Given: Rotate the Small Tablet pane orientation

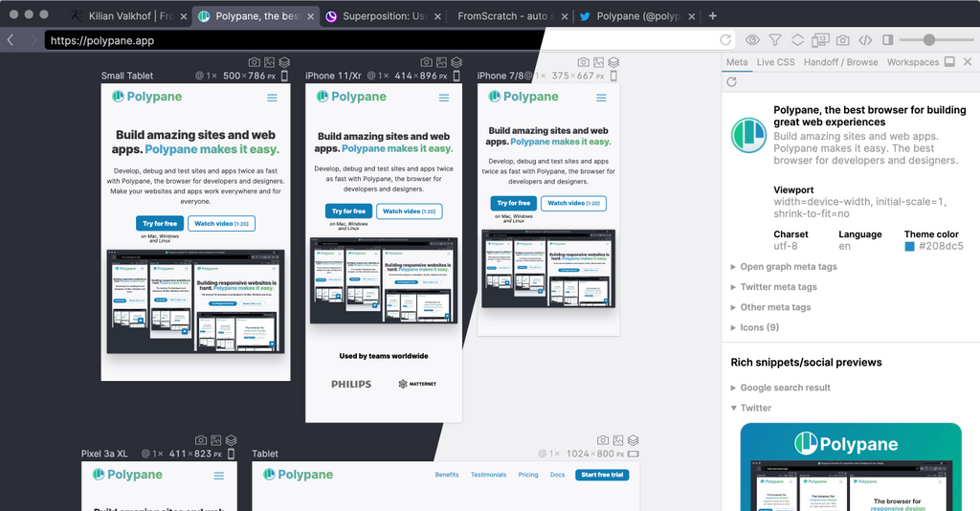Looking at the screenshot, I should click(x=284, y=76).
